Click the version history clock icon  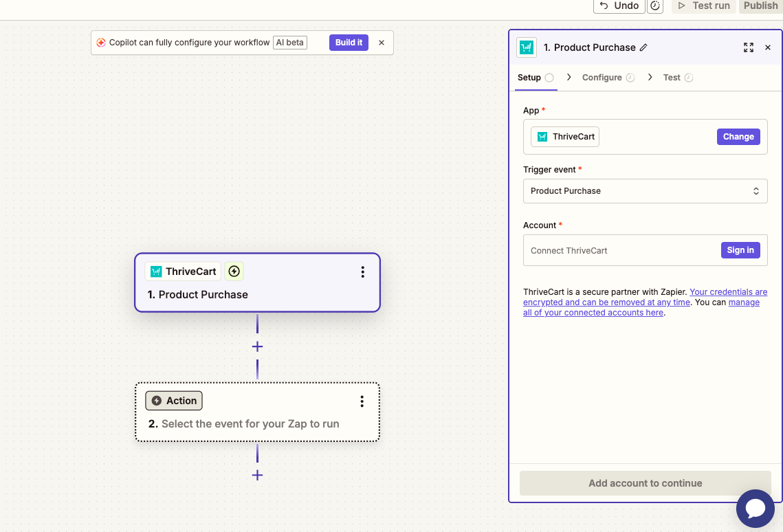(x=655, y=6)
